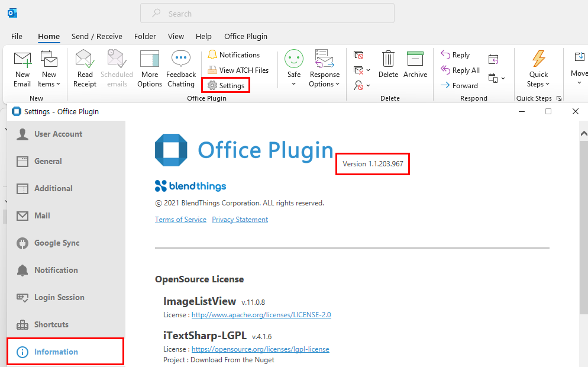Select Google Sync in settings sidebar
588x367 pixels.
click(66, 243)
